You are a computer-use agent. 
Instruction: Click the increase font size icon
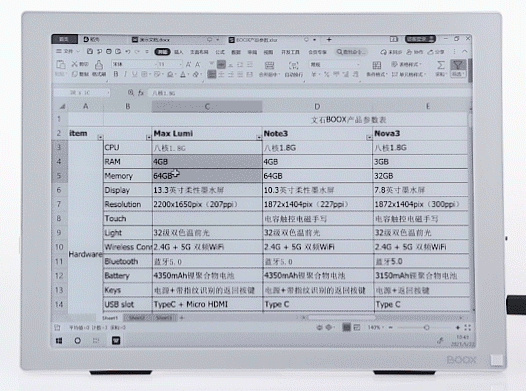189,64
